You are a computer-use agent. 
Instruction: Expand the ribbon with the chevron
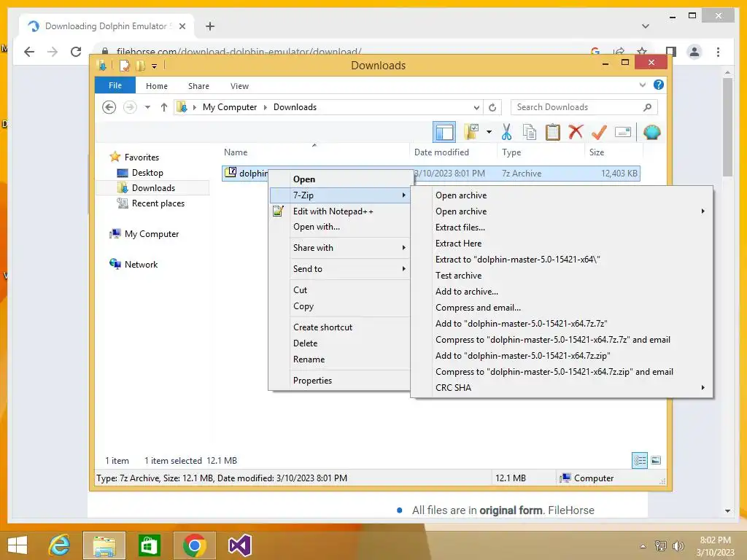tap(642, 85)
